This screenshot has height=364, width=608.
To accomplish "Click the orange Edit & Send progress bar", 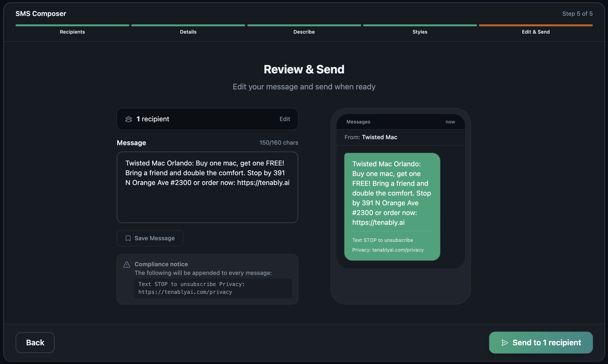I will [536, 25].
